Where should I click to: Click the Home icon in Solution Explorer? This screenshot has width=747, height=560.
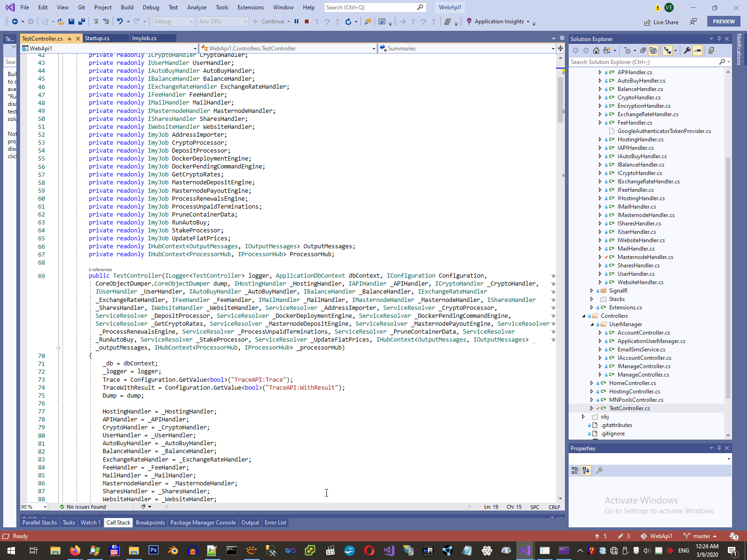pyautogui.click(x=596, y=50)
